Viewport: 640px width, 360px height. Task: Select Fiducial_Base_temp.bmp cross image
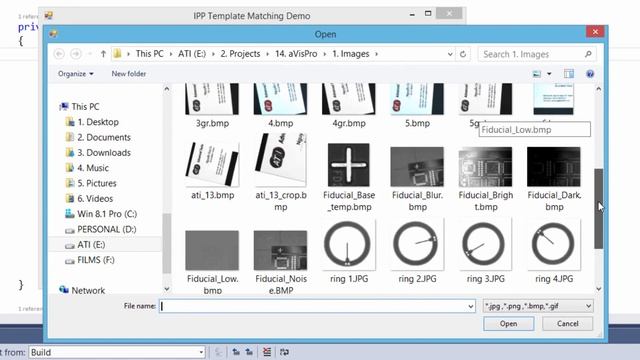(349, 165)
